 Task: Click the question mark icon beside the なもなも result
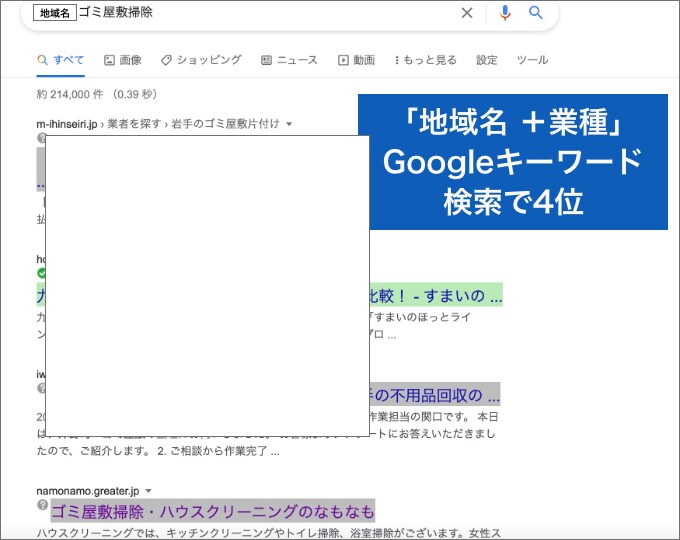pyautogui.click(x=42, y=505)
